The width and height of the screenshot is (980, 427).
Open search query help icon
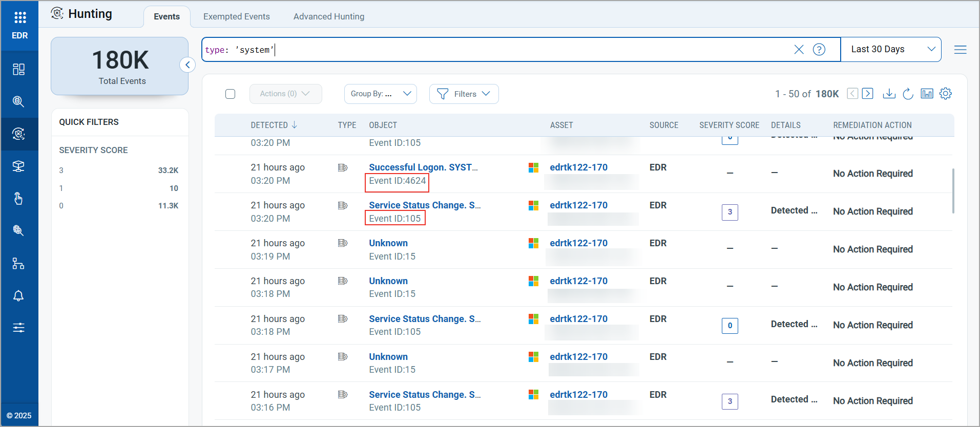(x=819, y=50)
